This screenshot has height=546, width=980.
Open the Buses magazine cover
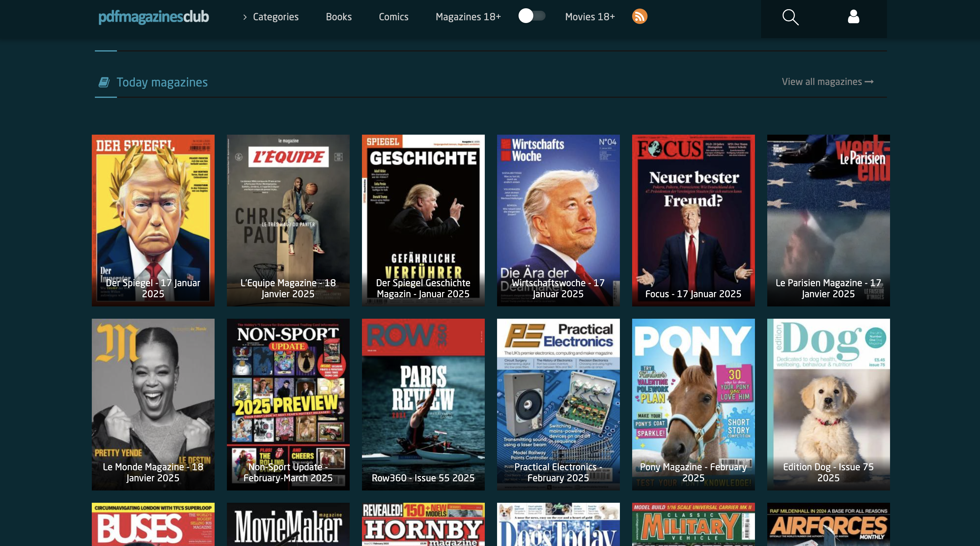click(x=153, y=524)
